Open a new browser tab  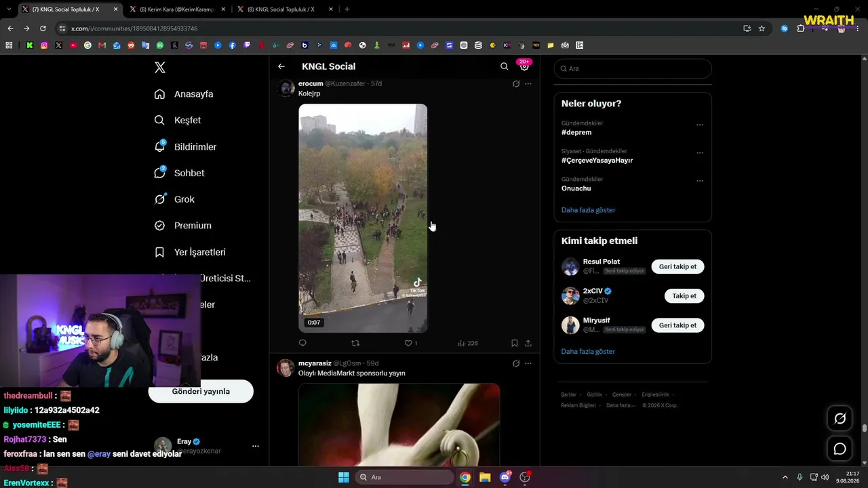pyautogui.click(x=347, y=9)
